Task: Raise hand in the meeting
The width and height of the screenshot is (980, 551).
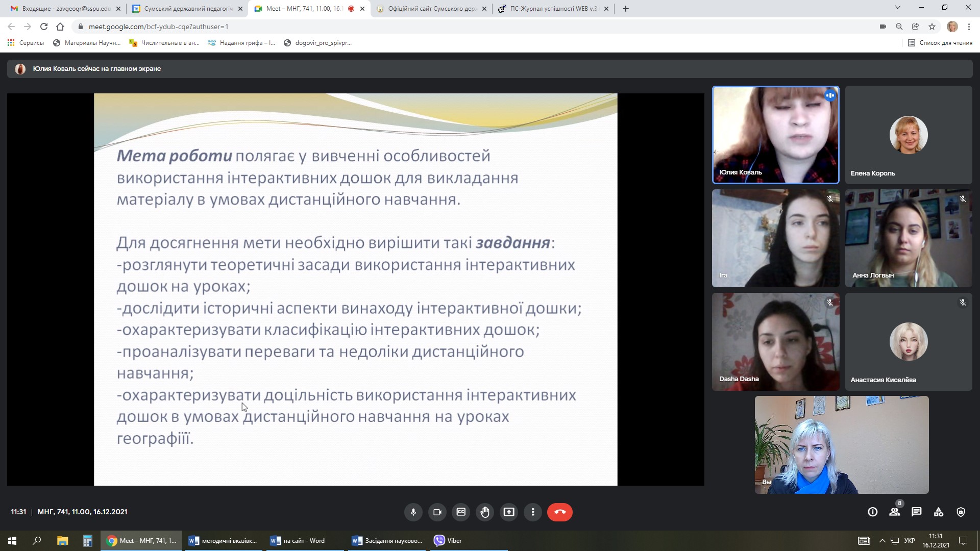Action: tap(485, 512)
